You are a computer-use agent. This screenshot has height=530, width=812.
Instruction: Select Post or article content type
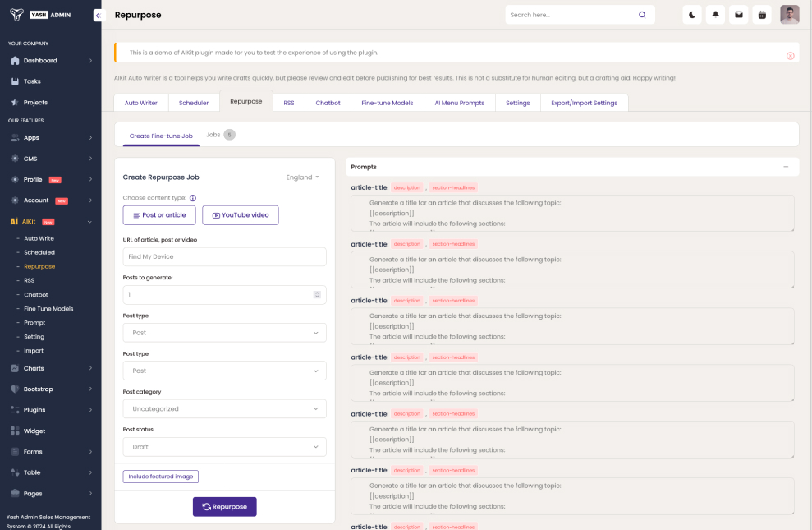(x=159, y=215)
